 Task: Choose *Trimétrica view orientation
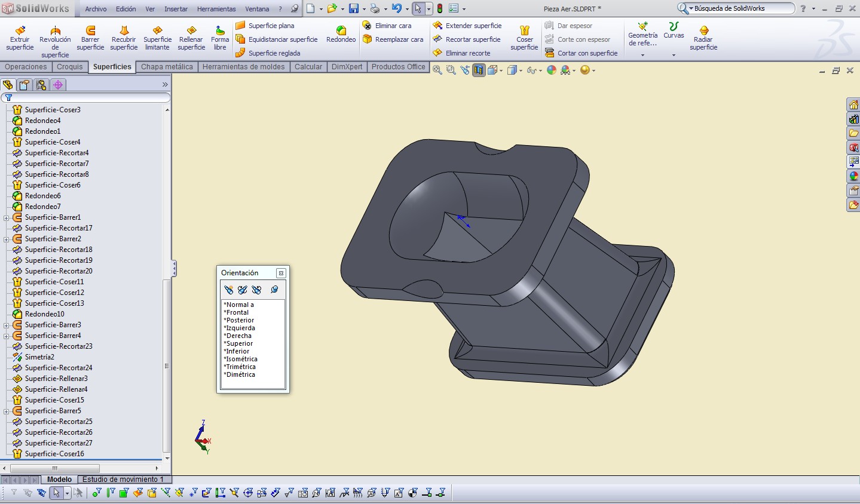[x=240, y=367]
